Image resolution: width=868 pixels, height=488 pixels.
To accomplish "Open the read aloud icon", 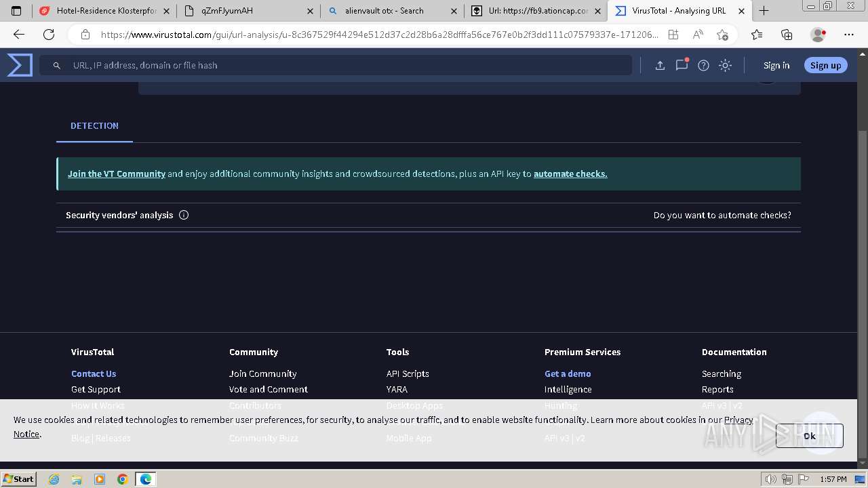I will (x=698, y=35).
